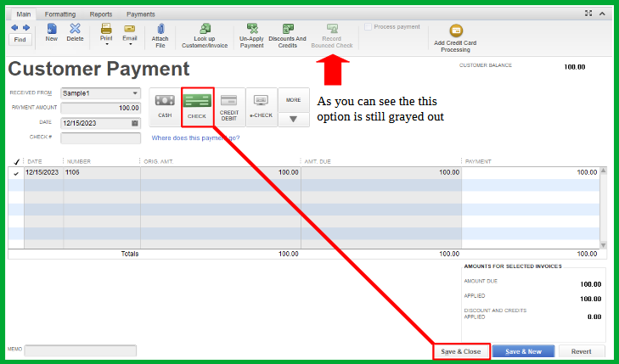Open Discounts And Credits
This screenshot has width=619, height=364.
point(287,36)
